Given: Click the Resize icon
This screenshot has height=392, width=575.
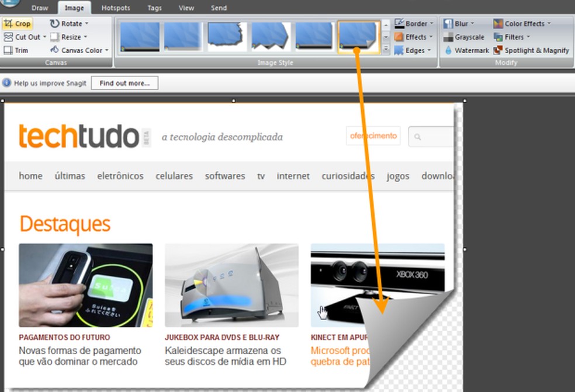Looking at the screenshot, I should point(54,37).
